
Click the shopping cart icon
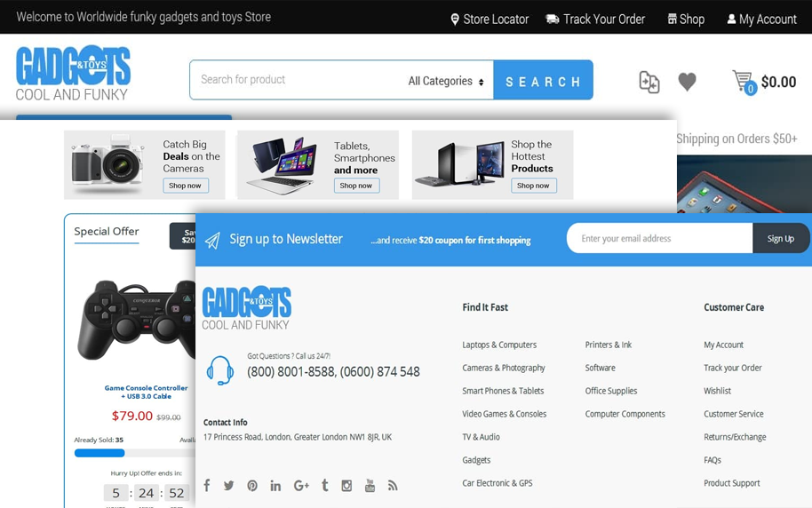pyautogui.click(x=743, y=82)
